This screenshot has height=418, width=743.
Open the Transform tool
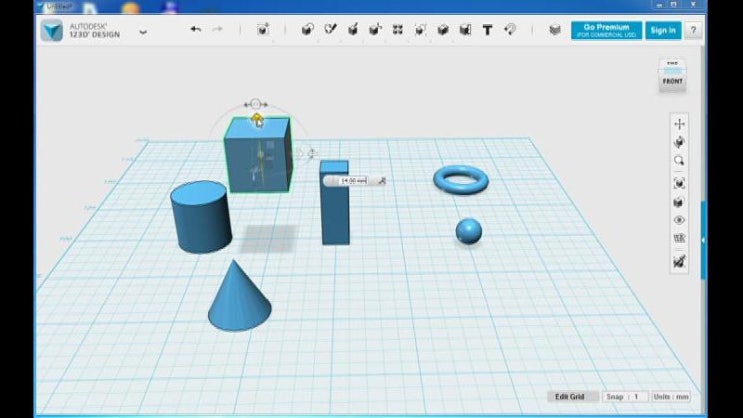pyautogui.click(x=263, y=30)
